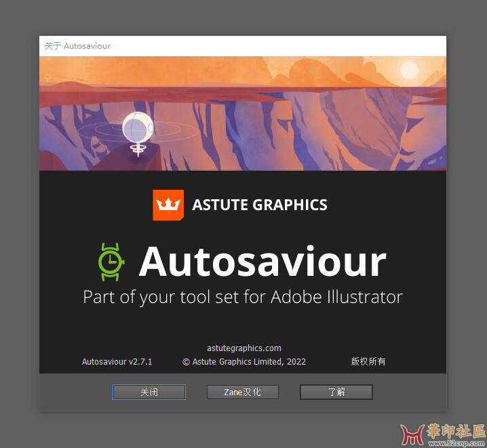Click the 关于 Autosaviour title bar
Image resolution: width=487 pixels, height=448 pixels.
(x=243, y=46)
